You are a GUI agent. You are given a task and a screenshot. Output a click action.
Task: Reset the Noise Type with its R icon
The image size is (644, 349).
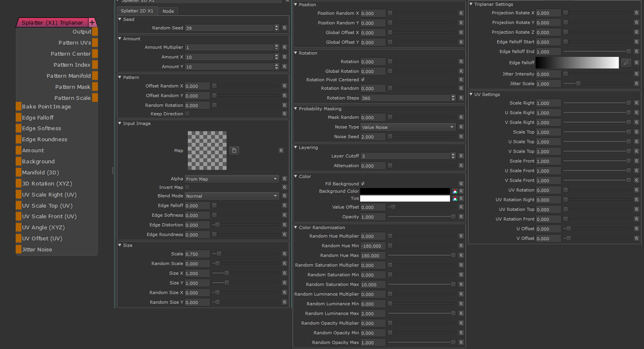[x=461, y=127]
